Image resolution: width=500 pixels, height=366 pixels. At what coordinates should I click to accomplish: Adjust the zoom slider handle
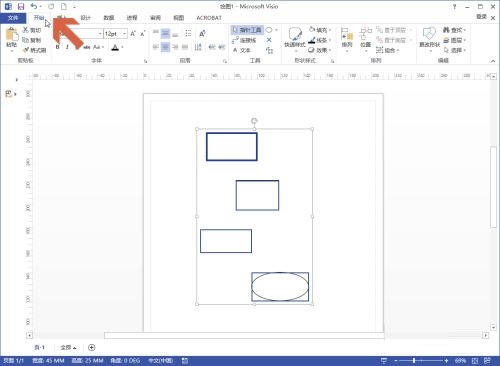(414, 360)
